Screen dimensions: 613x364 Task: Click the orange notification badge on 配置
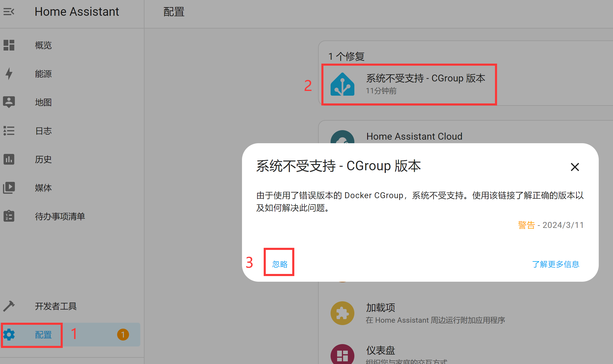point(123,335)
